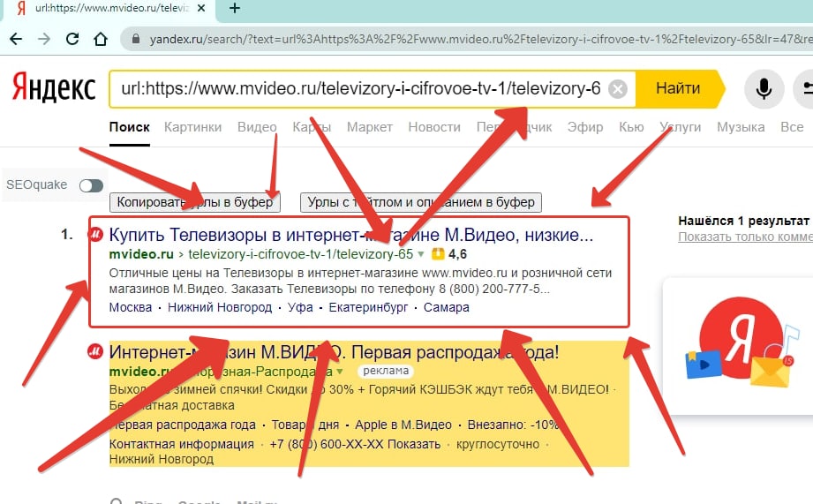The image size is (813, 504).
Task: Click the mvideo.ru green domain link
Action: click(x=141, y=254)
